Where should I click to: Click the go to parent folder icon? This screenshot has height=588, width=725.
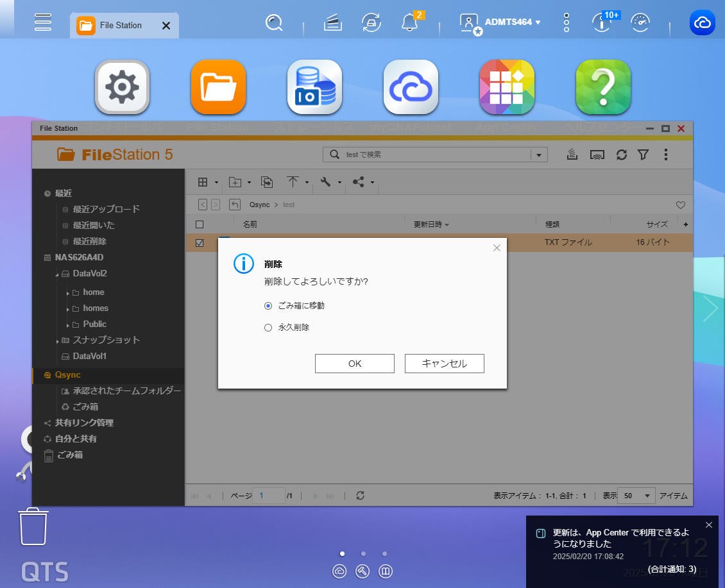235,205
